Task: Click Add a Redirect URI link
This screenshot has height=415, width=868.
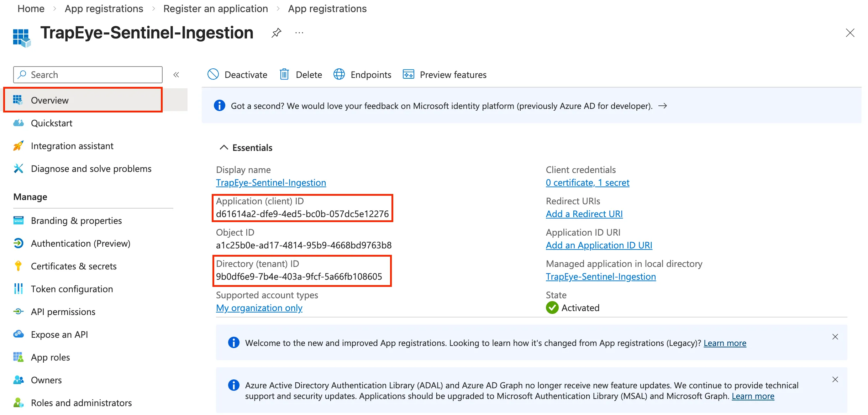Action: (x=584, y=214)
